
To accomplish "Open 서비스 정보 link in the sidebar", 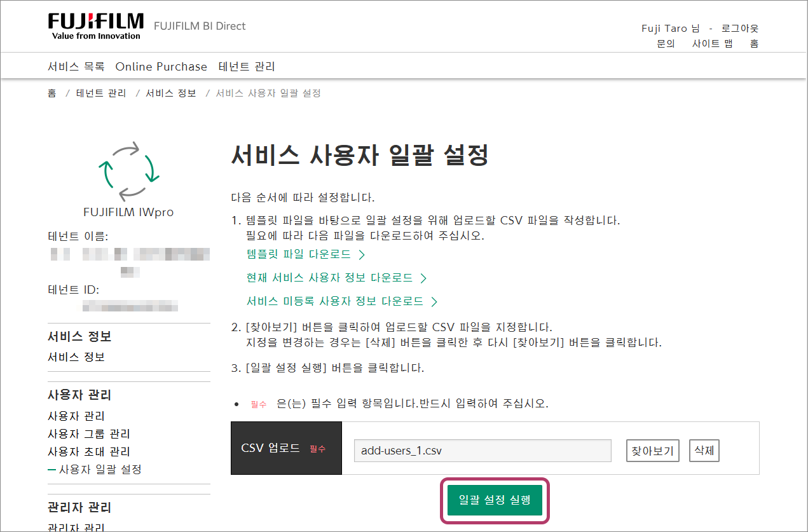I will tap(76, 357).
